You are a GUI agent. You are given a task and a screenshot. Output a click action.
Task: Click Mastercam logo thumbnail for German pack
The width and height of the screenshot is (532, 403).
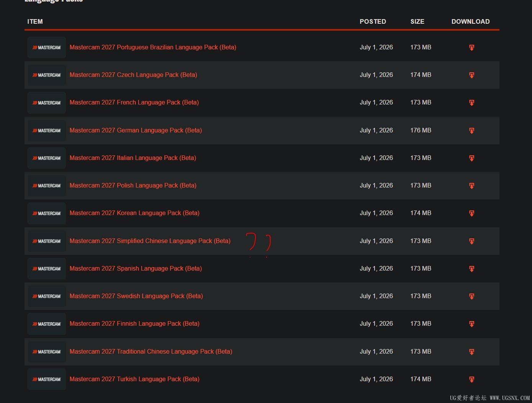[x=47, y=131]
